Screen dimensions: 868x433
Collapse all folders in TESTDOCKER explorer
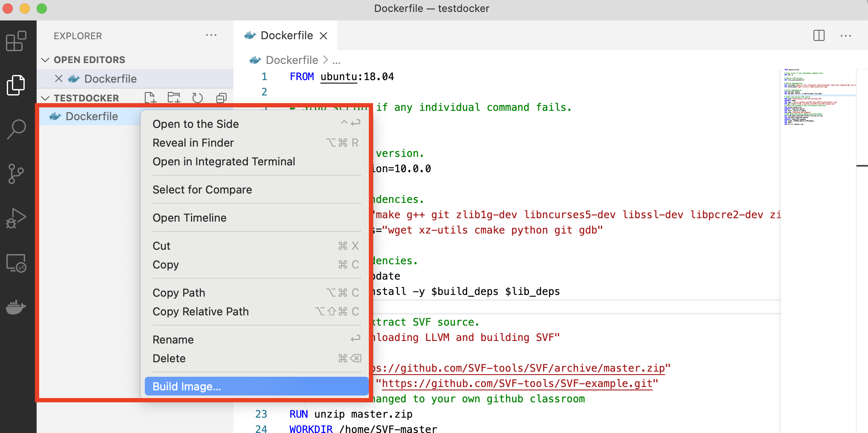click(221, 98)
